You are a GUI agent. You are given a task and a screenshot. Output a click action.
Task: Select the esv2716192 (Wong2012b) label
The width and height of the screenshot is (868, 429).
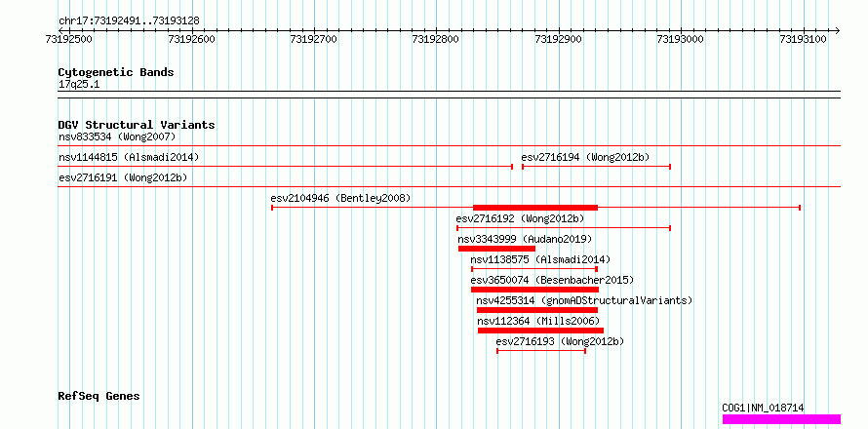click(x=520, y=218)
